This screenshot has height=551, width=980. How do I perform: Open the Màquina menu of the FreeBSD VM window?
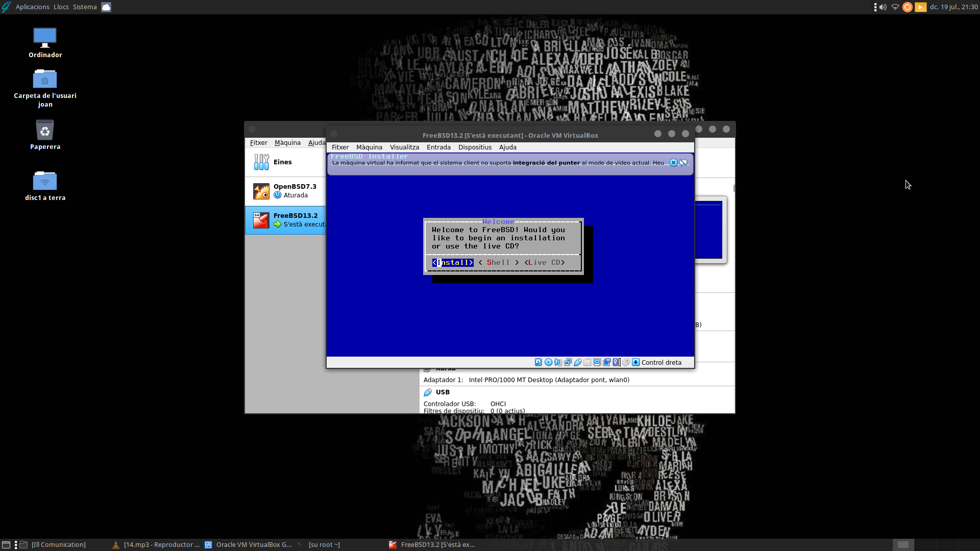click(x=369, y=147)
